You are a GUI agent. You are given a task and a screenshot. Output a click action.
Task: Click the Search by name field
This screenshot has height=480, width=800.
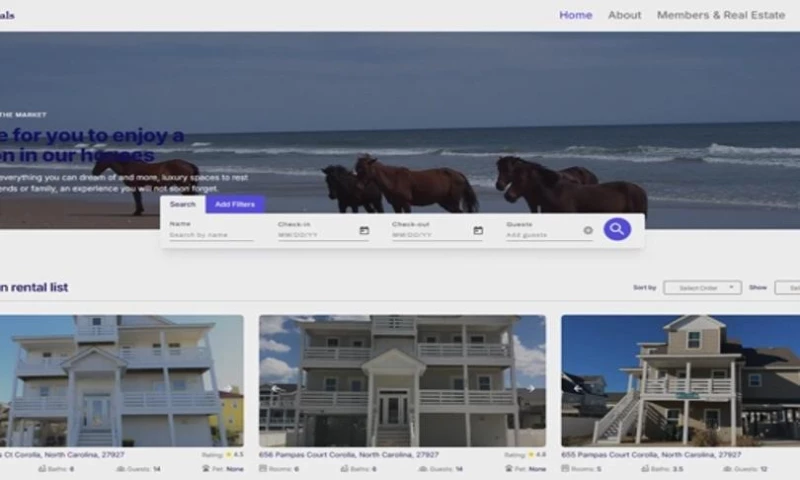[211, 235]
